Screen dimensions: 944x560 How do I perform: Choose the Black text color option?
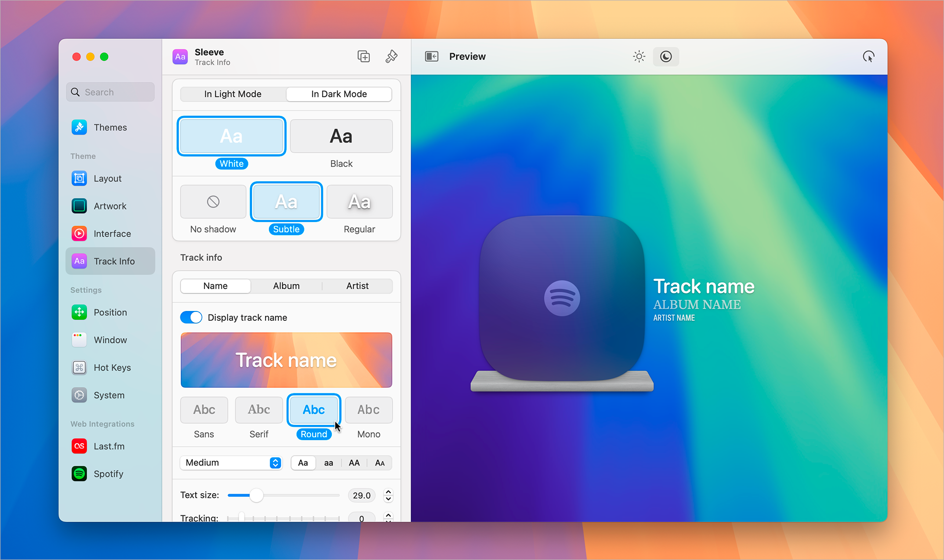(x=341, y=136)
